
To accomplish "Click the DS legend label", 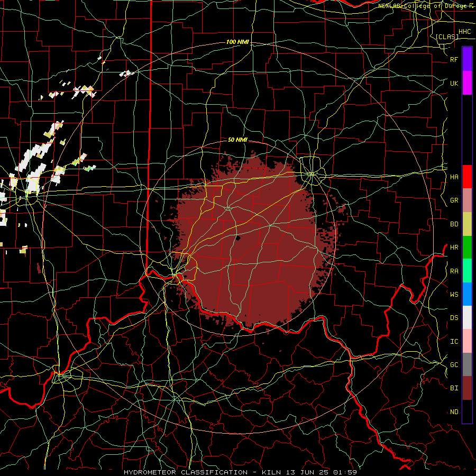I will point(454,317).
